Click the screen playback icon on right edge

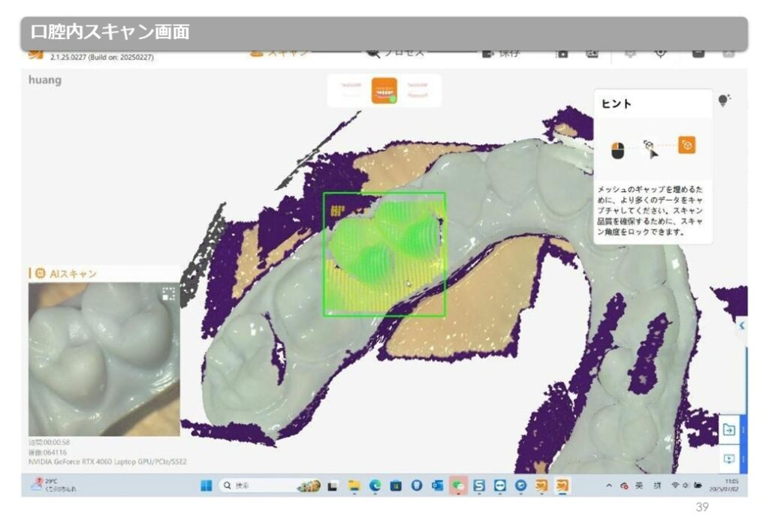tap(728, 458)
